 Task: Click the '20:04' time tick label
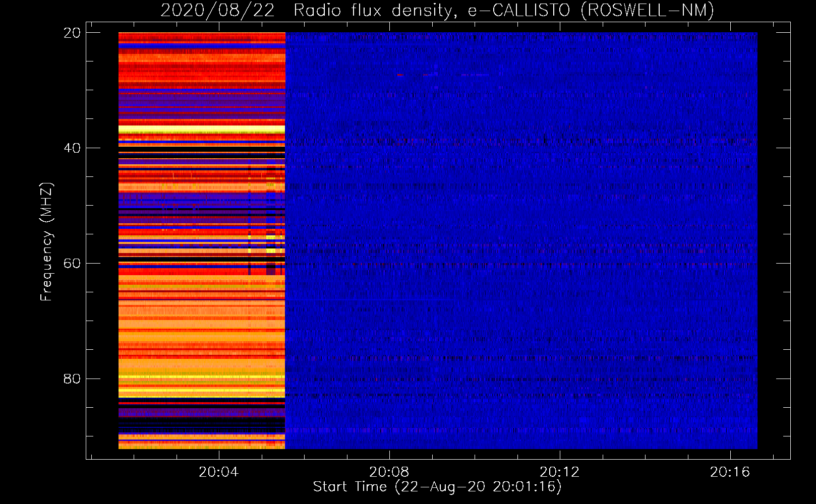coord(219,472)
